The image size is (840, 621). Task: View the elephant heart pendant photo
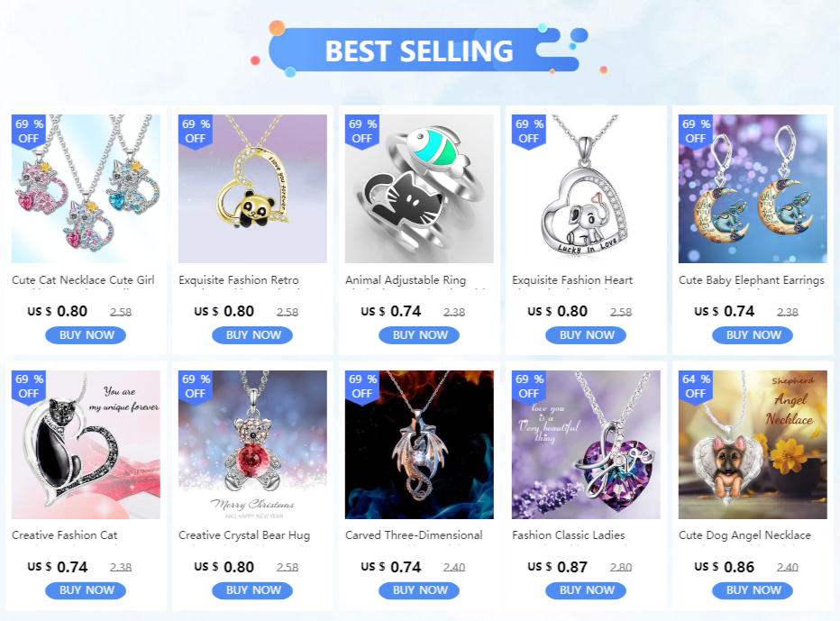pyautogui.click(x=586, y=188)
